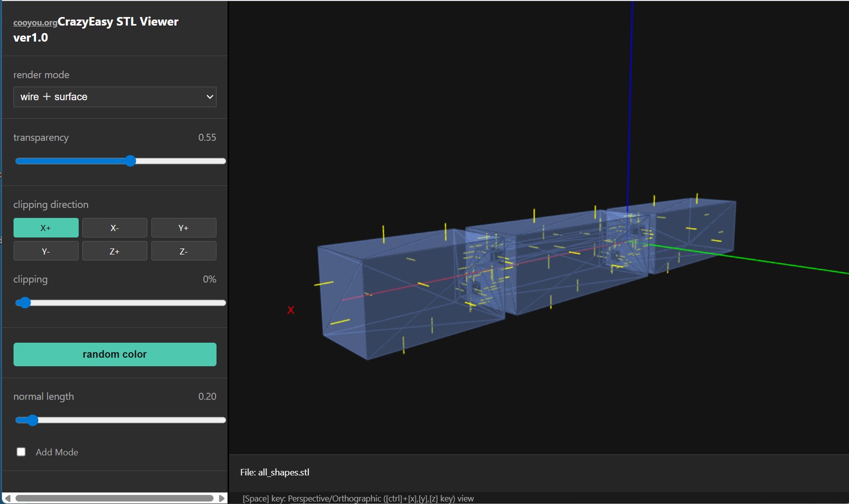This screenshot has width=849, height=504.
Task: Select X+ clipping direction
Action: (46, 228)
